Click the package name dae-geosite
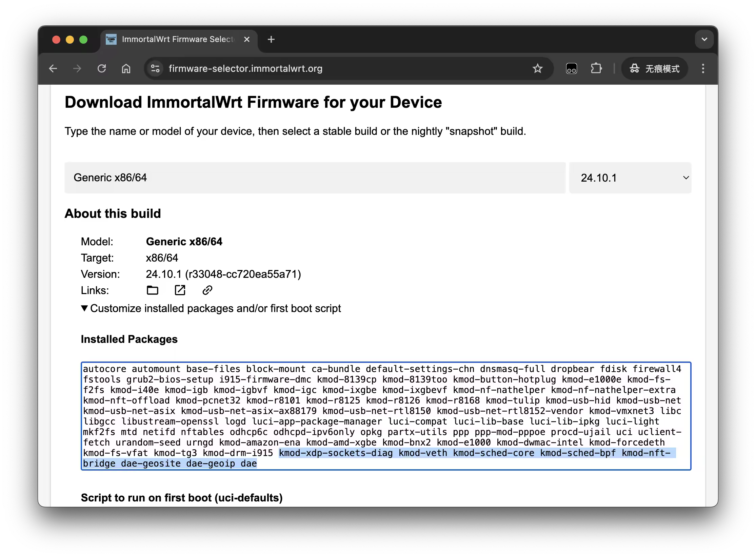This screenshot has width=756, height=557. pos(151,463)
